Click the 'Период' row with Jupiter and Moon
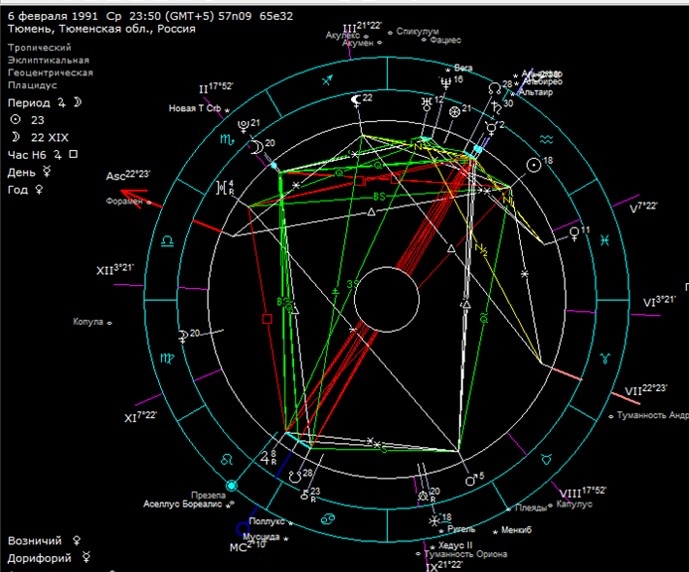This screenshot has width=689, height=572. point(45,103)
